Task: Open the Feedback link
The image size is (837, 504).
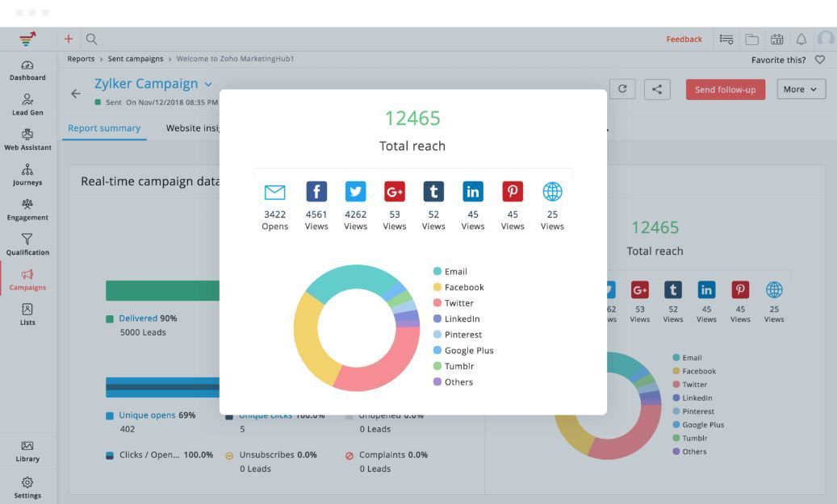Action: (684, 39)
